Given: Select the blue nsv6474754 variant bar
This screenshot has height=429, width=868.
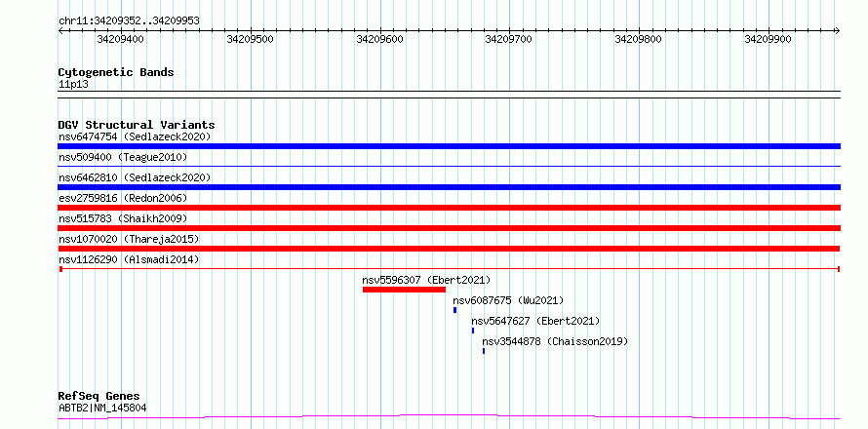Looking at the screenshot, I should [449, 146].
